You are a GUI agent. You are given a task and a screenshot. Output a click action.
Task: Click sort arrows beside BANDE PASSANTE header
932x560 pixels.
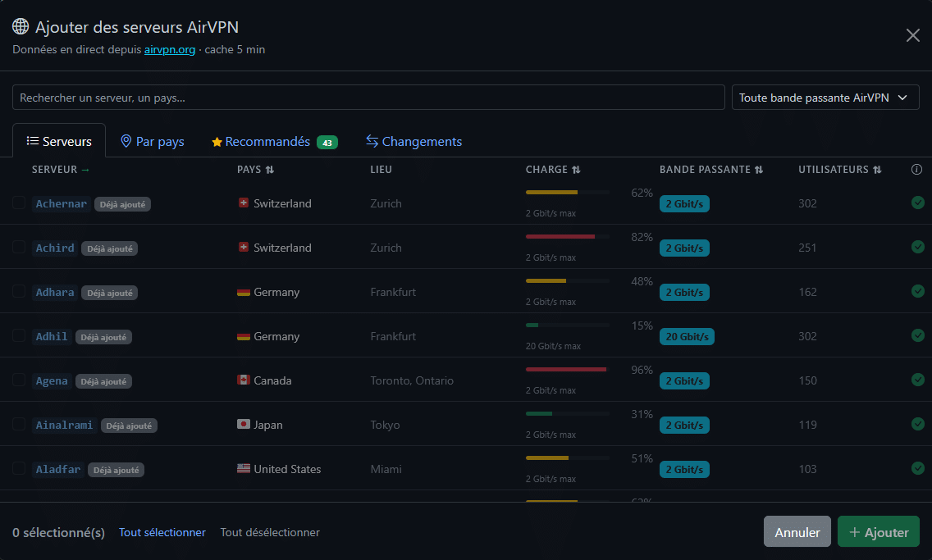pyautogui.click(x=759, y=170)
